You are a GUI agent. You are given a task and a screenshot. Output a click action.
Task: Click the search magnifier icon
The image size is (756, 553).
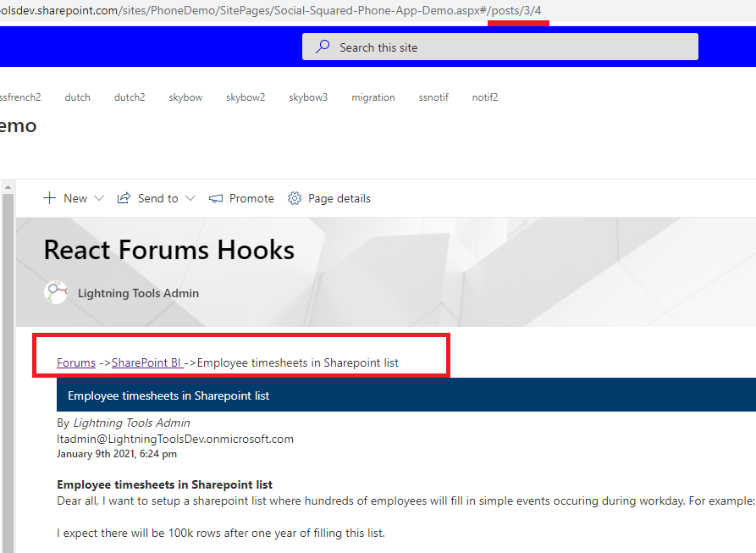[323, 47]
